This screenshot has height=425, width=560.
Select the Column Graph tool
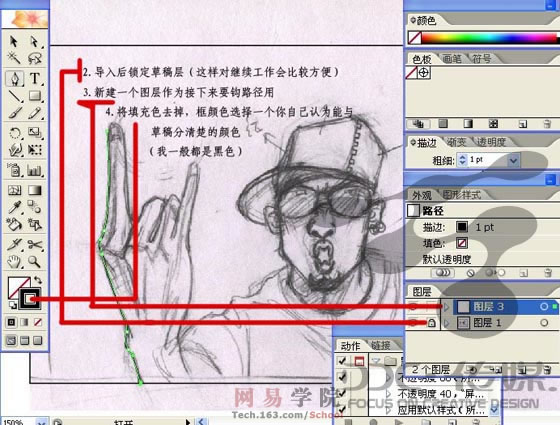35,170
